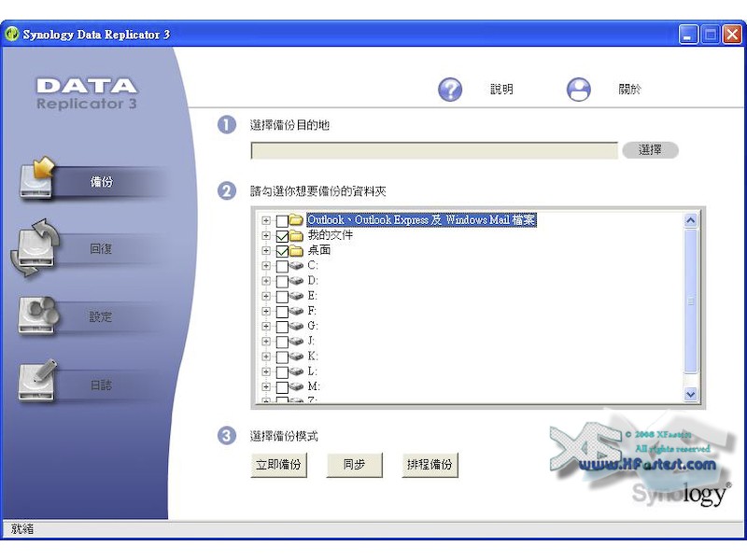Click the 我的文件 folder icon
Screen dimensions: 747x560
(x=296, y=235)
